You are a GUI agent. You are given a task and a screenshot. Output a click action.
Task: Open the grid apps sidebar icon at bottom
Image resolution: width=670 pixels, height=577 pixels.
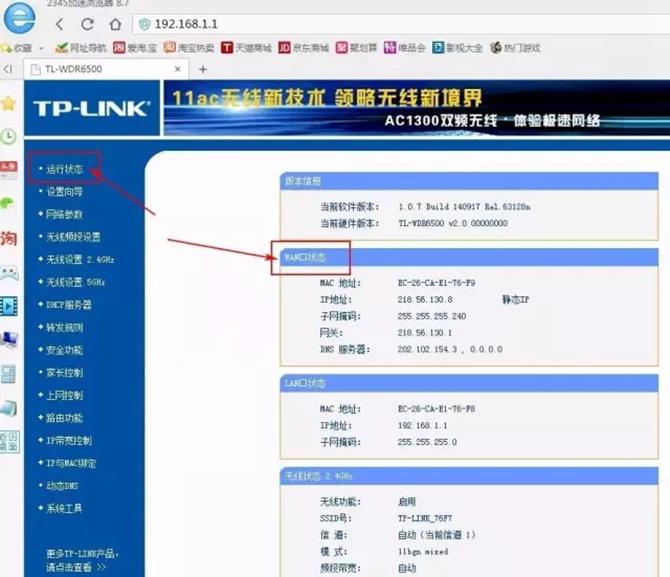[x=9, y=442]
